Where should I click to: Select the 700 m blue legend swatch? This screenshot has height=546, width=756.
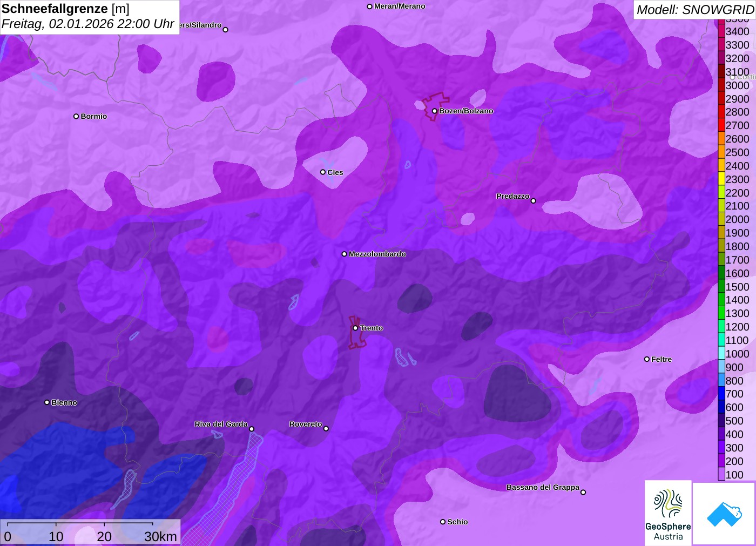point(721,394)
